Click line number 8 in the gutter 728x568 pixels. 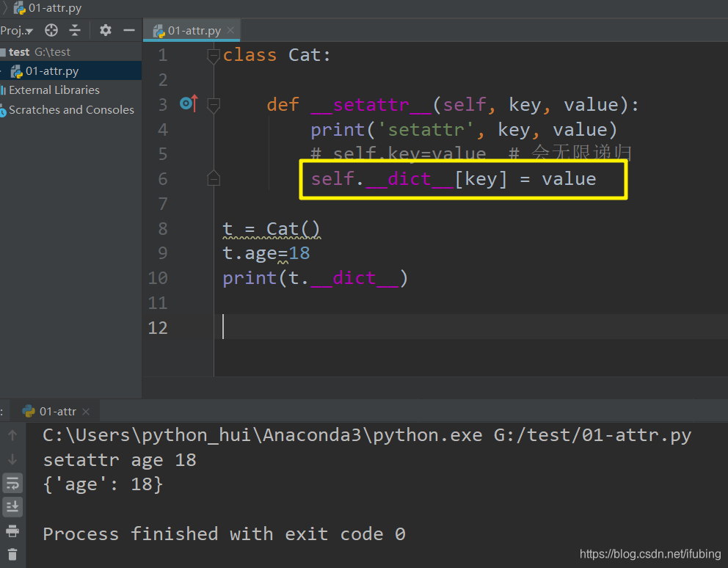162,228
